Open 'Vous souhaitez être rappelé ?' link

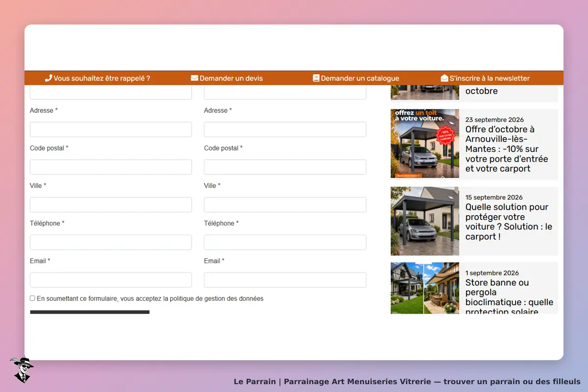point(102,78)
